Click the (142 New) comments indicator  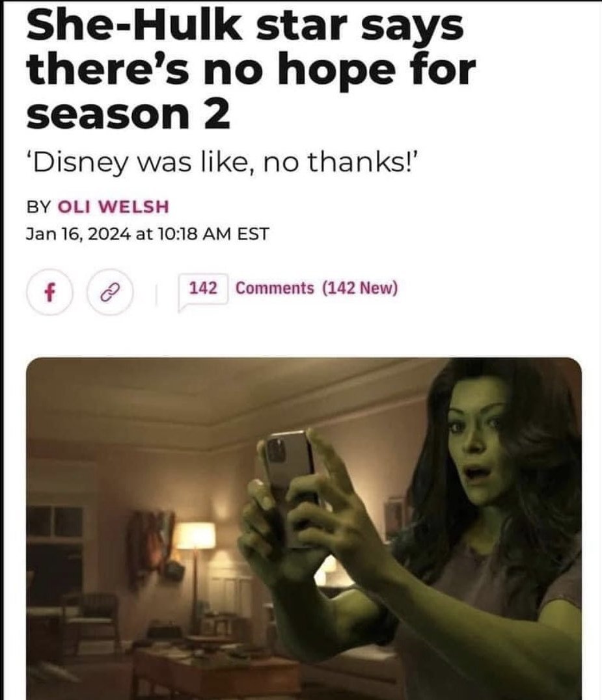[360, 288]
